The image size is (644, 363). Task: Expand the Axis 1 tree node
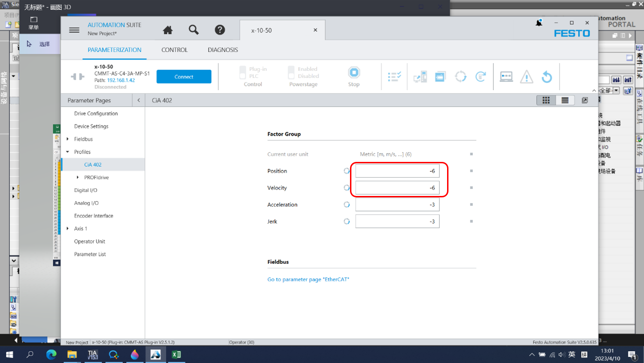(68, 229)
